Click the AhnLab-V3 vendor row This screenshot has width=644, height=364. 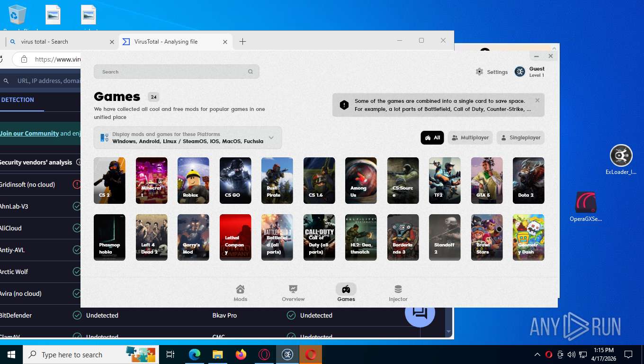(40, 206)
